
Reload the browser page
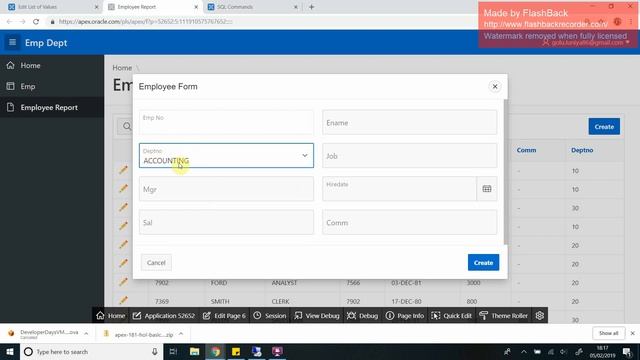(x=36, y=22)
